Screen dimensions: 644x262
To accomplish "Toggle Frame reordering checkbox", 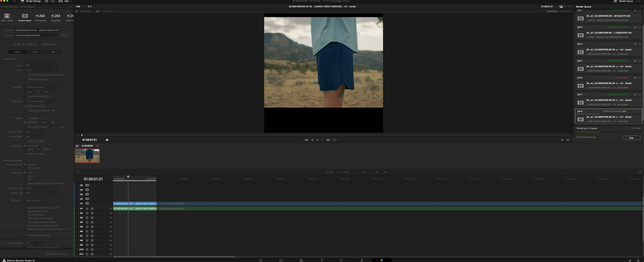I will pyautogui.click(x=25, y=154).
